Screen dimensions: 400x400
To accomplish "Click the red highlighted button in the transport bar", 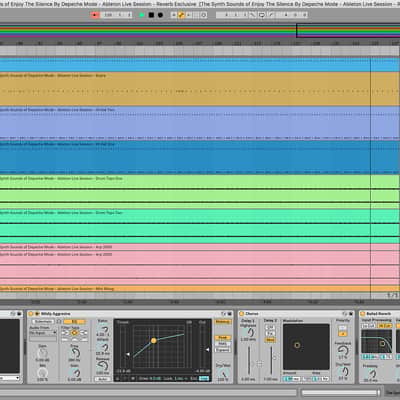I will 95,15.
